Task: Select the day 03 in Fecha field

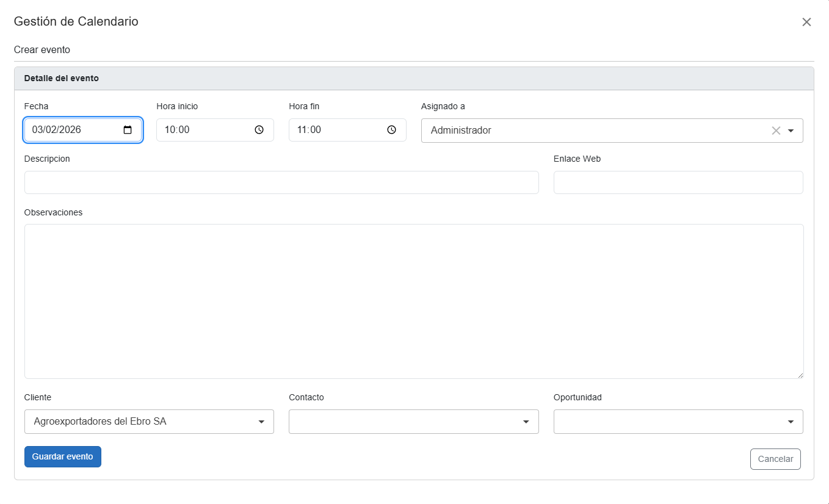Action: pyautogui.click(x=37, y=130)
